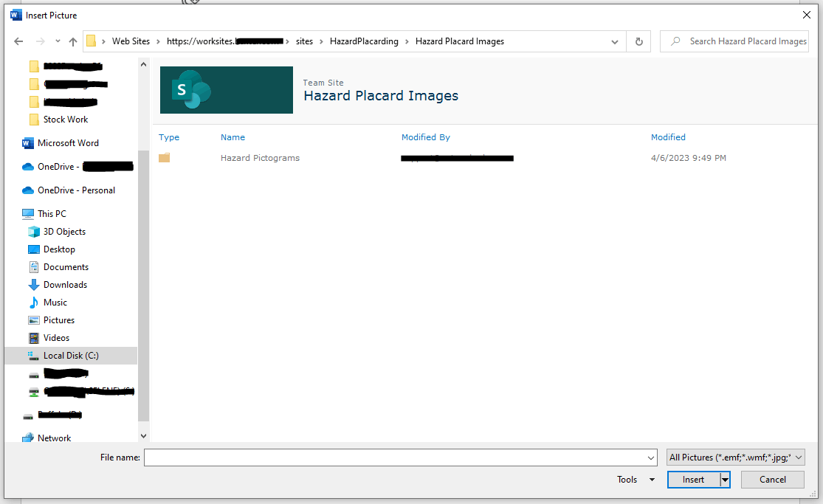Click the Music note icon

tap(34, 303)
